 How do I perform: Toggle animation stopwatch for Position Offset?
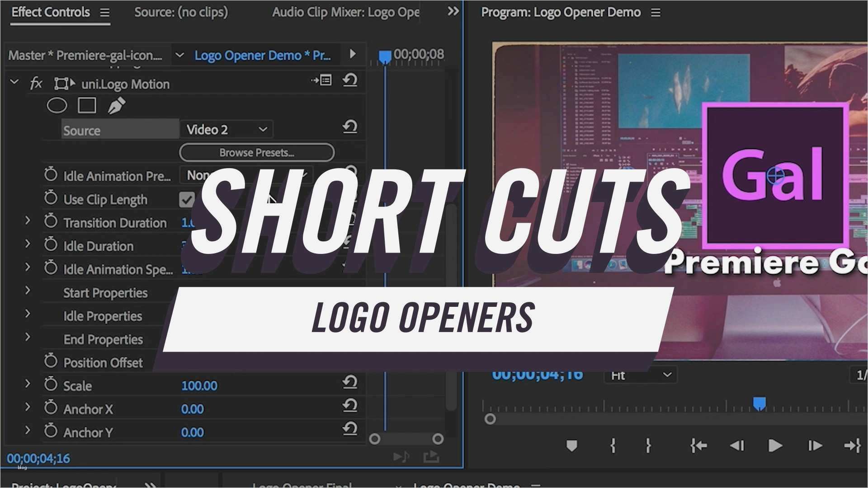pos(51,362)
